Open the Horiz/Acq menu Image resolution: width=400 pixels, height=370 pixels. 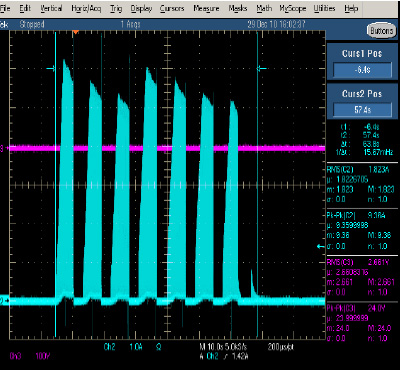pos(86,9)
